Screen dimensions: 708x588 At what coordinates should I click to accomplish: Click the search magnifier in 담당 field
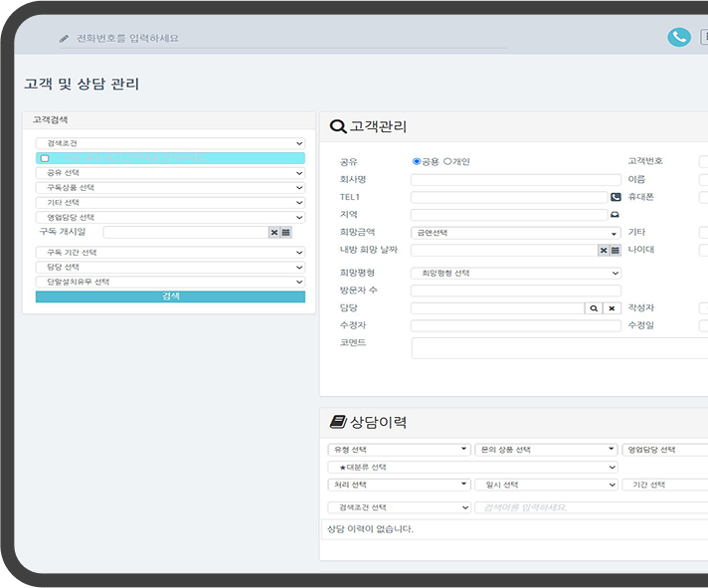[594, 308]
